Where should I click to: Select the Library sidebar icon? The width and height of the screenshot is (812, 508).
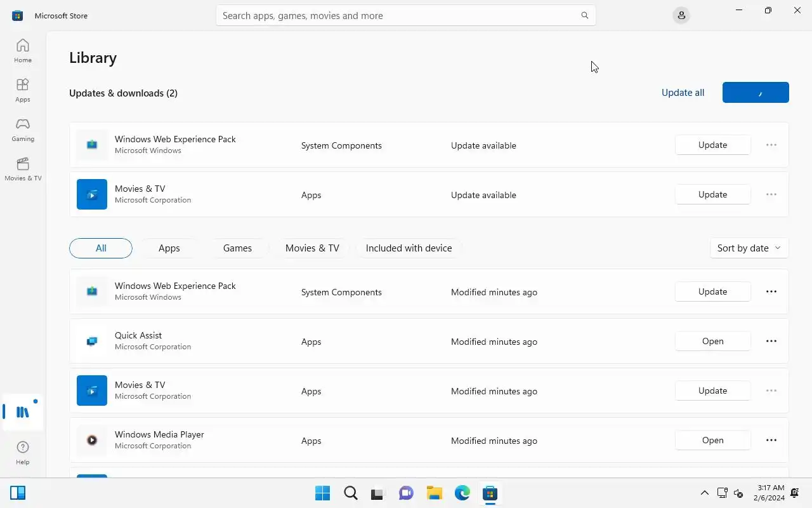tap(23, 412)
